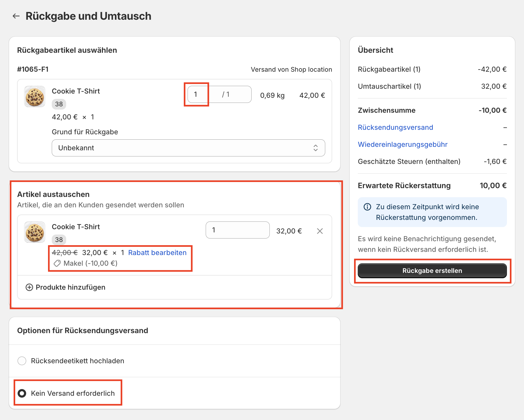Open the Rücksendungsversand link in overview

point(395,127)
